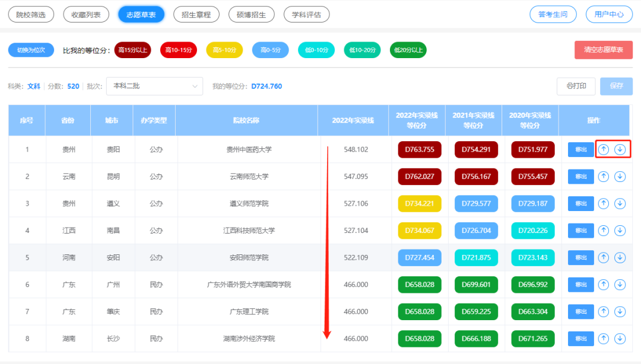The image size is (641, 364).
Task: Click the D727.454 blue badge
Action: (x=420, y=257)
